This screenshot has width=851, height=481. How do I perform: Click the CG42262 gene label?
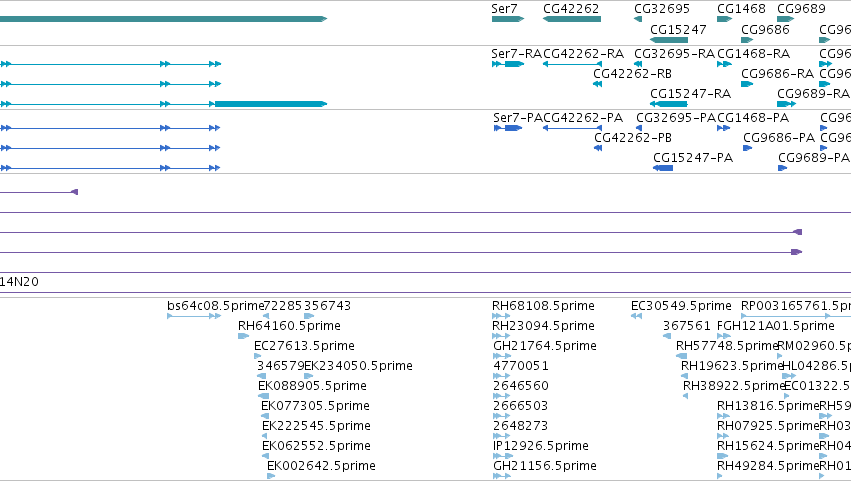[571, 9]
